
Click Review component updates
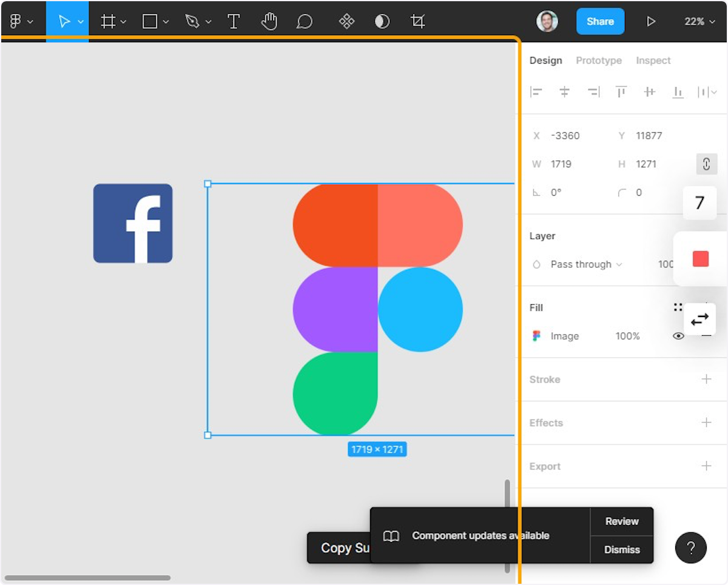coord(622,521)
